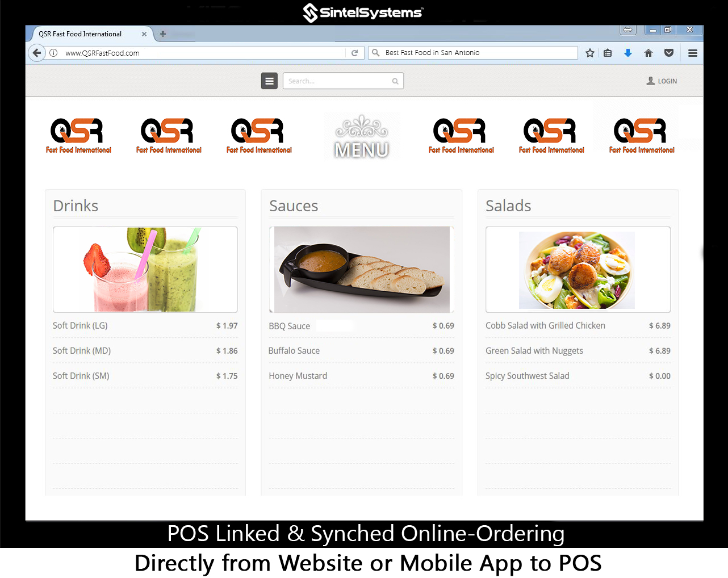Click the www.QSRFastFood.com address bar
This screenshot has width=728, height=578.
tap(199, 53)
